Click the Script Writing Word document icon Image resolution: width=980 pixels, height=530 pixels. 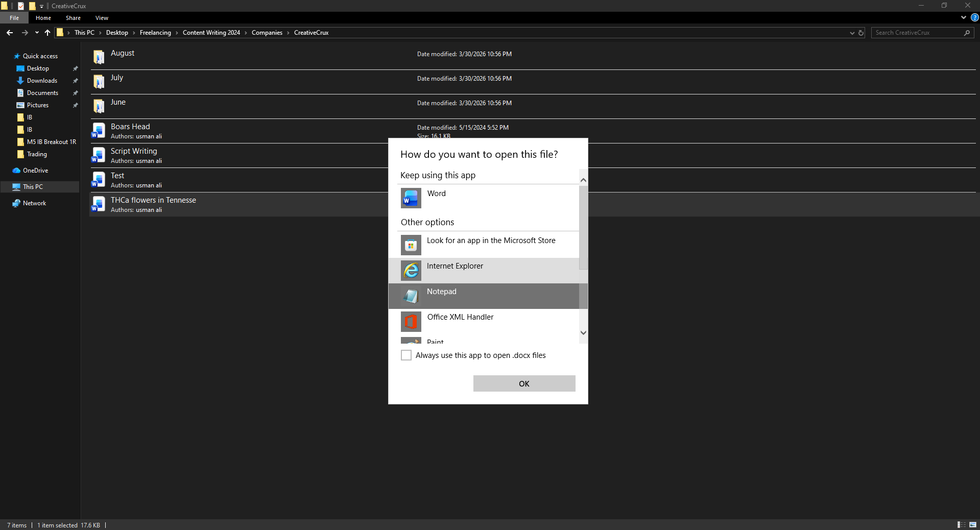point(98,155)
